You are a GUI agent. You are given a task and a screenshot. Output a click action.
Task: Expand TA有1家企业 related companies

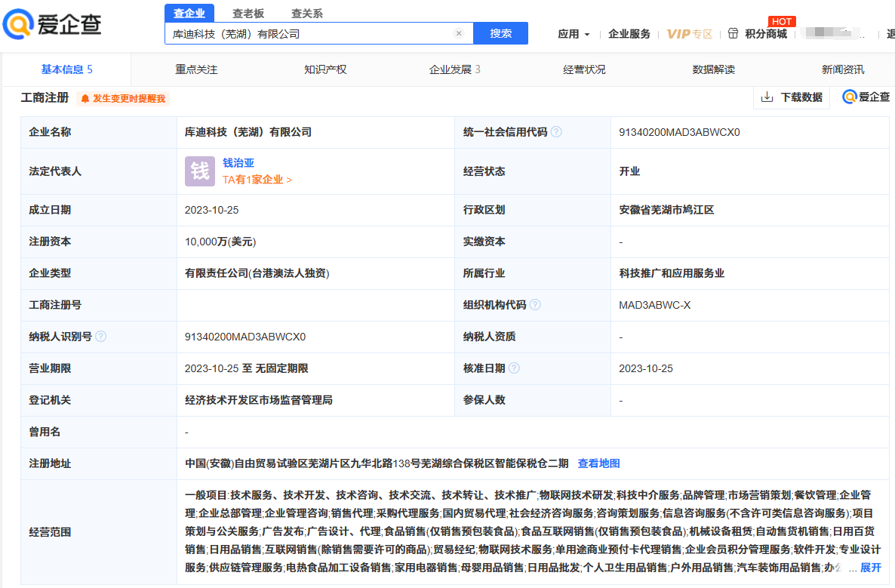257,180
